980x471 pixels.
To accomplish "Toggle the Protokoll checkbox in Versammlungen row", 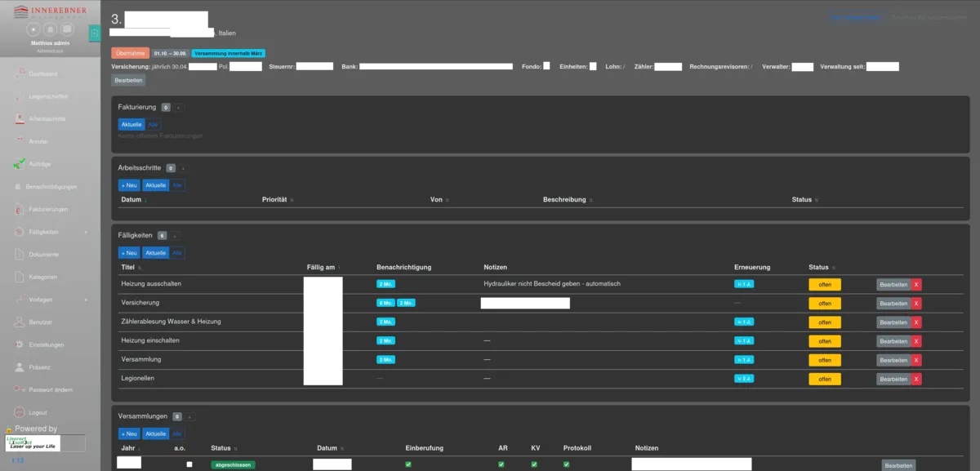I will click(567, 464).
